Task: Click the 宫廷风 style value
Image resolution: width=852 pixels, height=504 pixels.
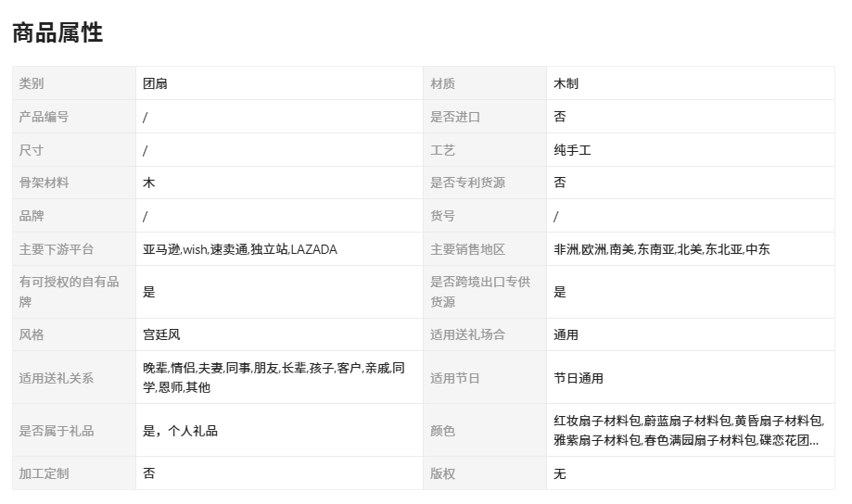Action: (161, 334)
